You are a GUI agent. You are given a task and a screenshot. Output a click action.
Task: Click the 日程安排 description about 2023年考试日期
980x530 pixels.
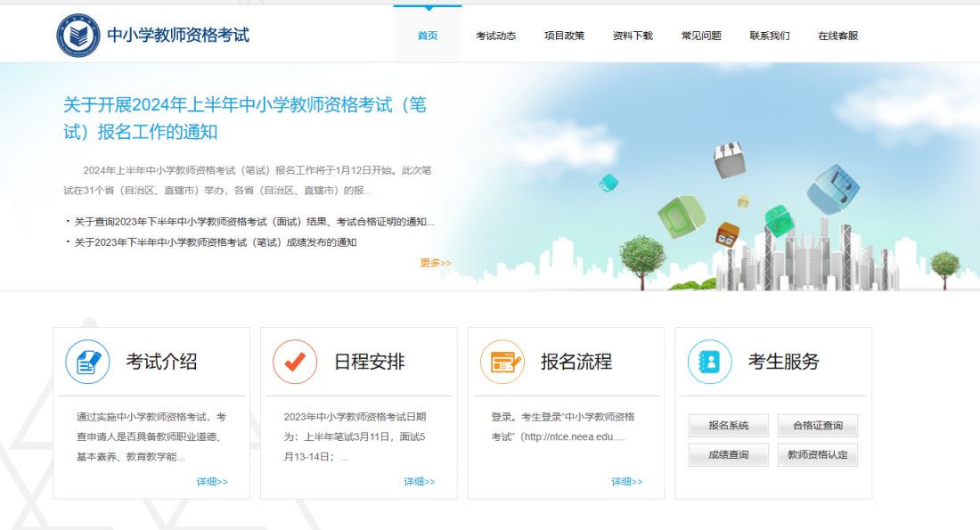point(355,436)
